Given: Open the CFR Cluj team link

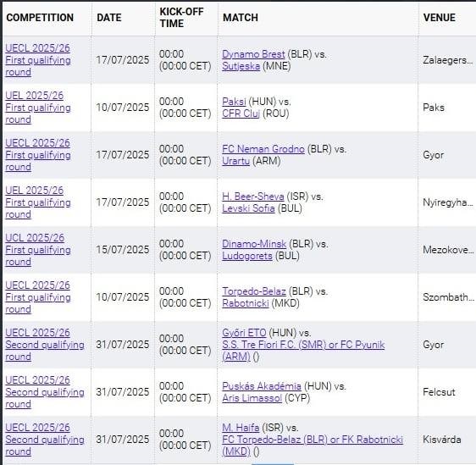Looking at the screenshot, I should 241,113.
